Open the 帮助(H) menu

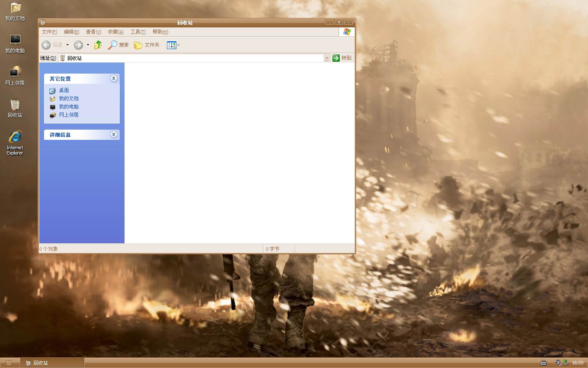[160, 32]
